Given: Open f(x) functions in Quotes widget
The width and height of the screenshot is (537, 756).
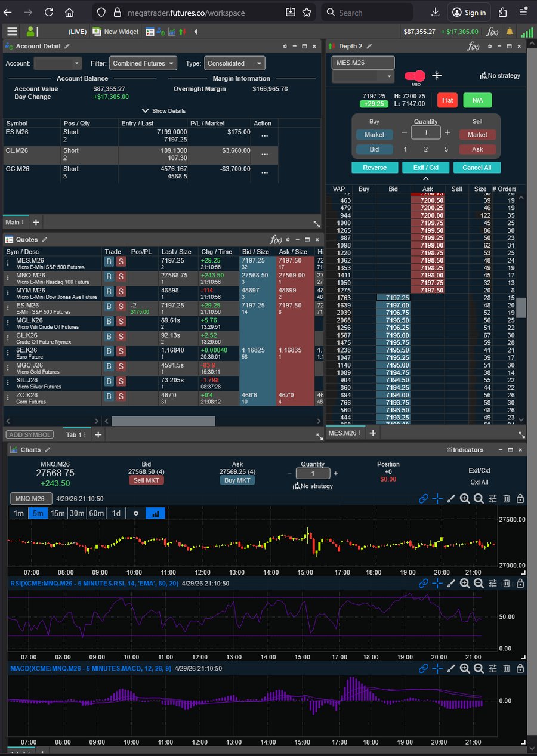Looking at the screenshot, I should coord(276,239).
